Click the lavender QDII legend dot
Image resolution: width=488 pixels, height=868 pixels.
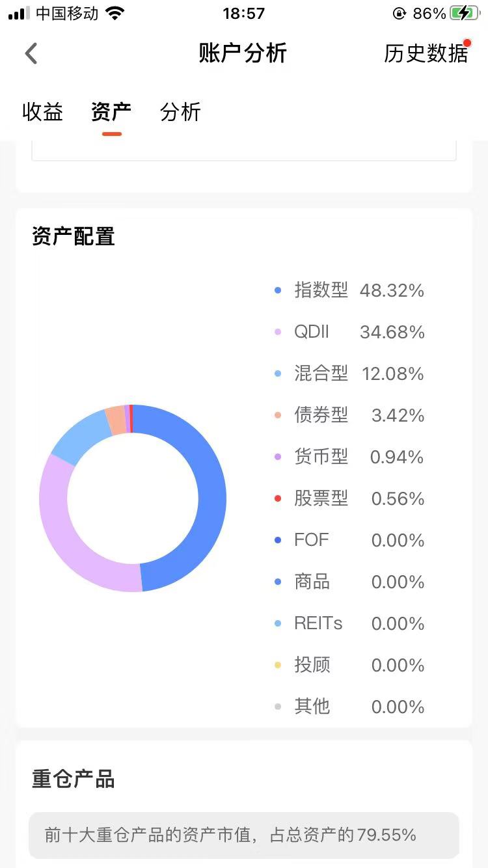coord(278,332)
